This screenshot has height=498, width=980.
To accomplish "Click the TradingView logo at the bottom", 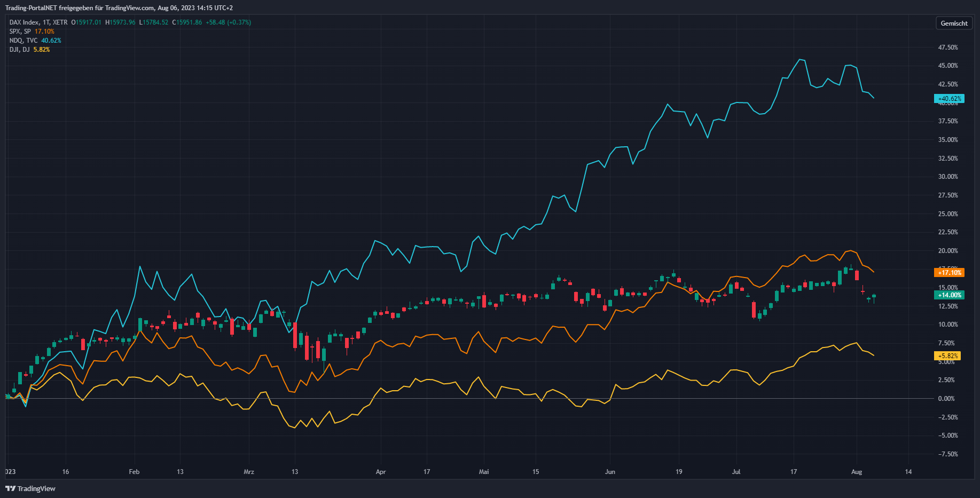I will click(30, 488).
